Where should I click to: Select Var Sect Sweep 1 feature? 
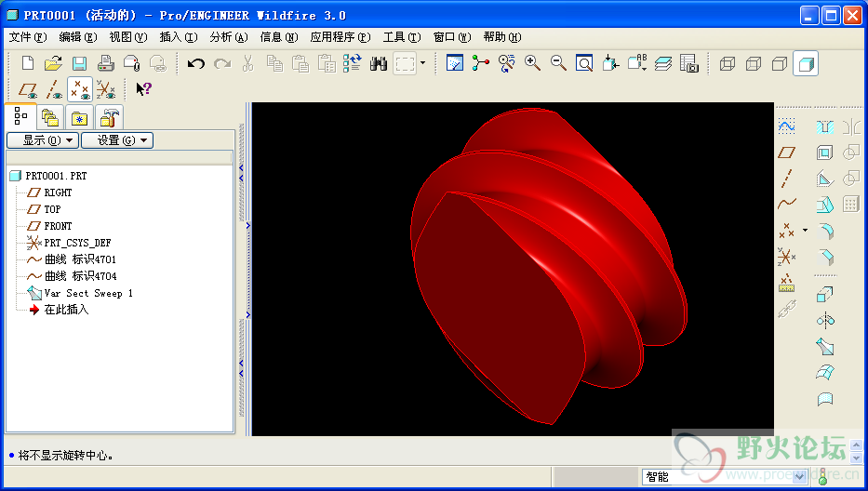(x=88, y=293)
